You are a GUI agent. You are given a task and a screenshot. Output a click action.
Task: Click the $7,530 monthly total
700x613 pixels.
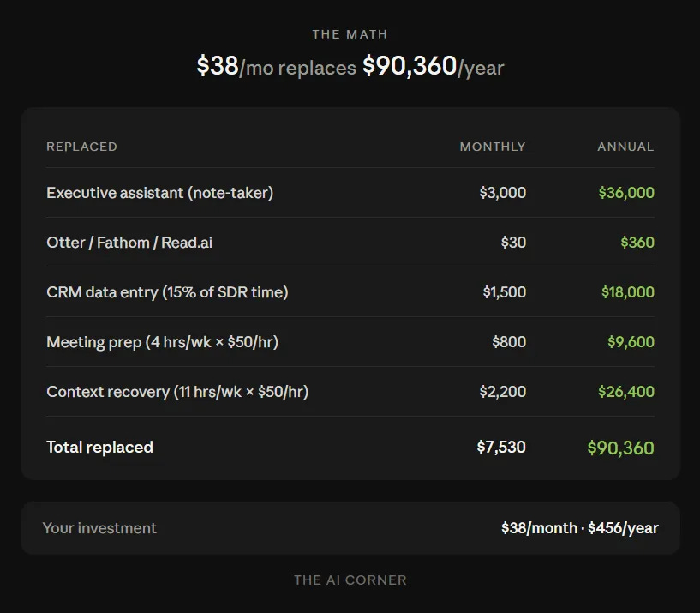point(501,447)
